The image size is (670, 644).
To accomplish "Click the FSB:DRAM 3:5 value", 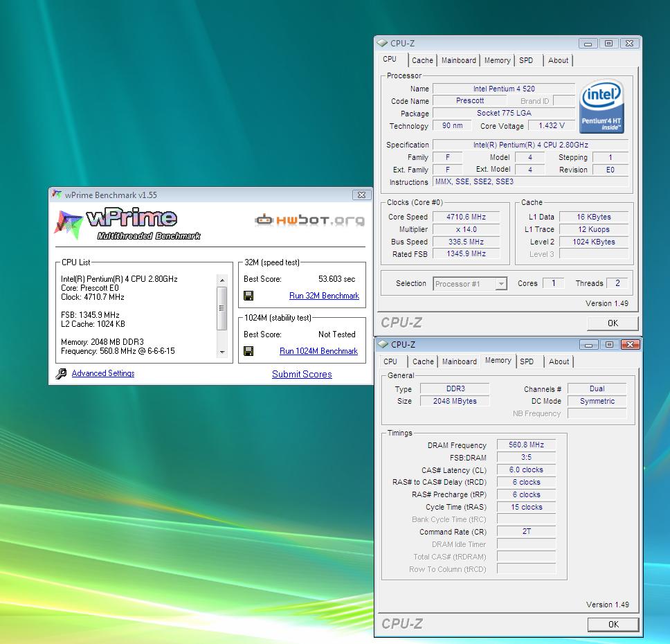I will point(526,457).
